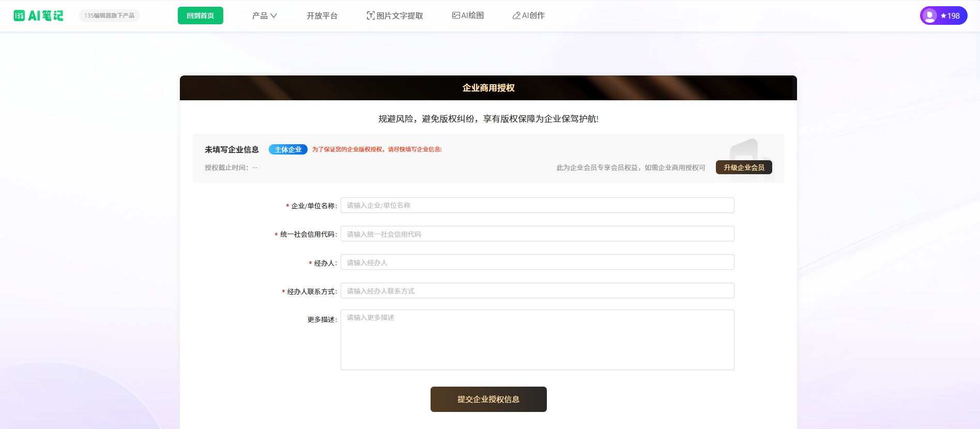Focus the 统一社会信用代码 input field
Screen dimensions: 980x429
(537, 234)
